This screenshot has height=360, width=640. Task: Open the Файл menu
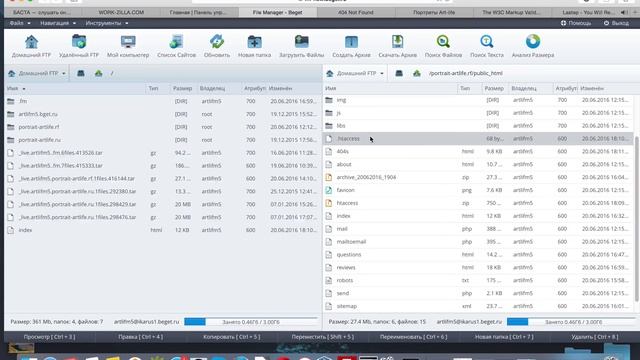click(x=20, y=23)
